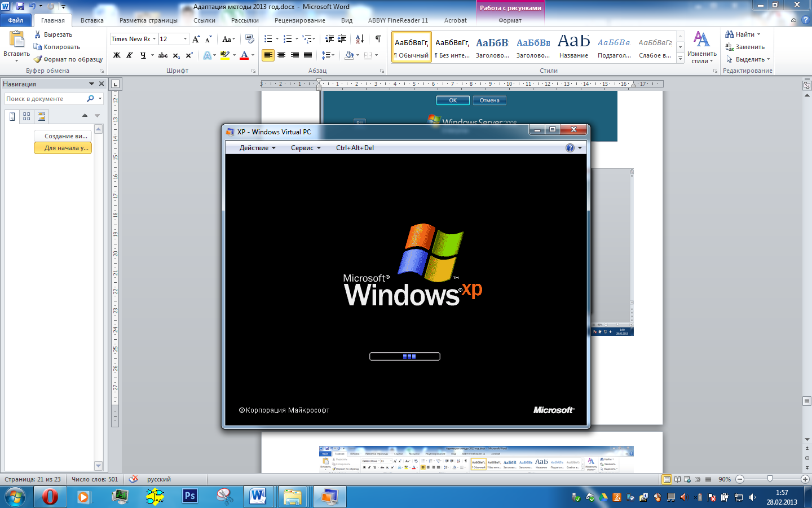The width and height of the screenshot is (812, 508).
Task: Click the bulleted list icon
Action: pos(268,39)
